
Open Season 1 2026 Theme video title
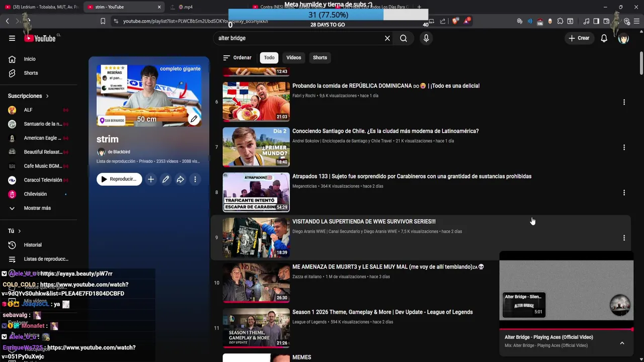382,312
